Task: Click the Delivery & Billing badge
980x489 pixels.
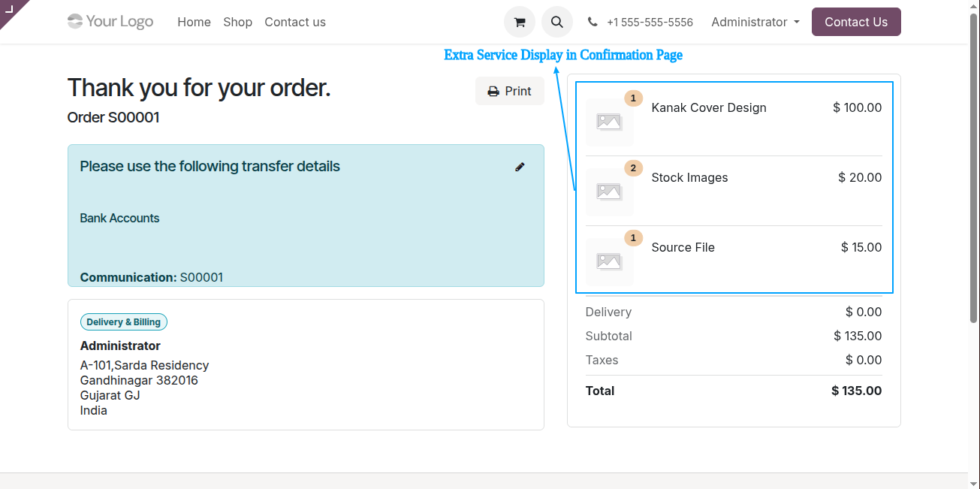Action: pos(124,322)
